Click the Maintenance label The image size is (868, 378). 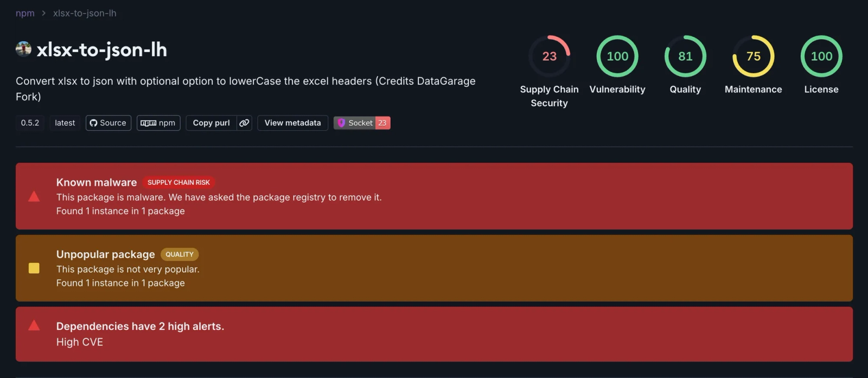coord(754,89)
